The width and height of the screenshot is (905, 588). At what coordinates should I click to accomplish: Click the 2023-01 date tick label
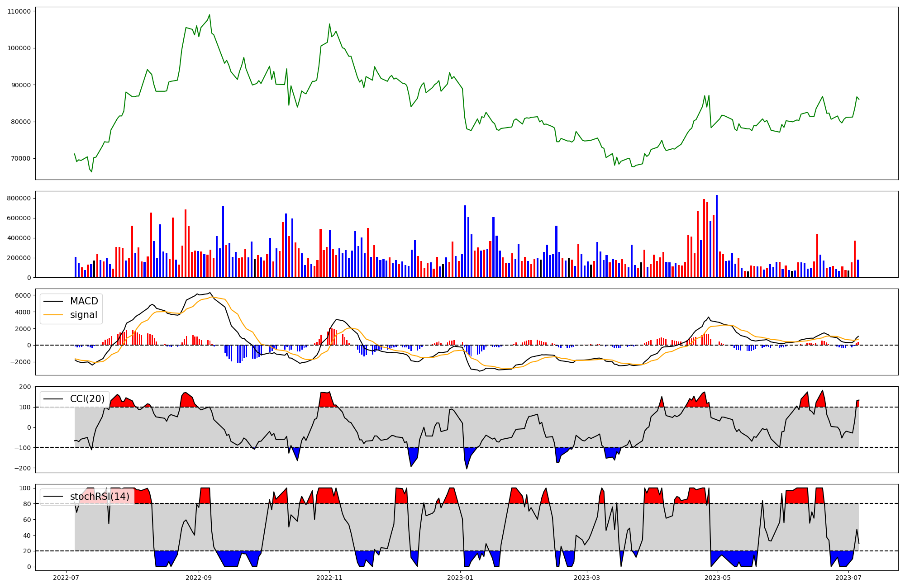(460, 578)
